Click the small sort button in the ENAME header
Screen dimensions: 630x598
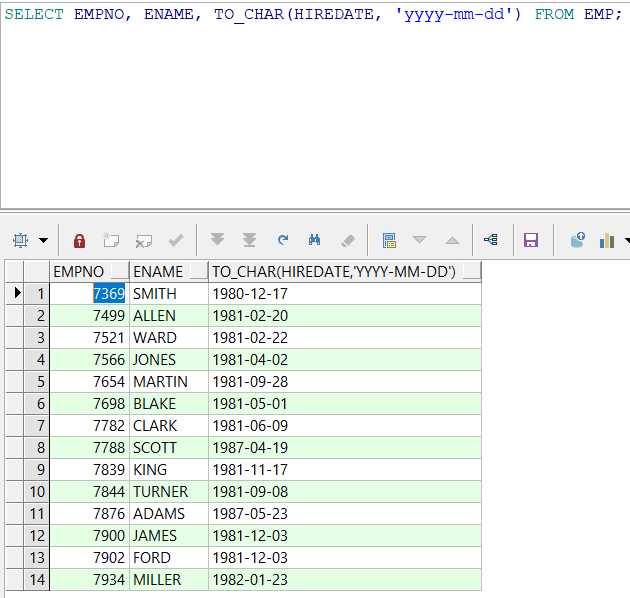[x=199, y=272]
